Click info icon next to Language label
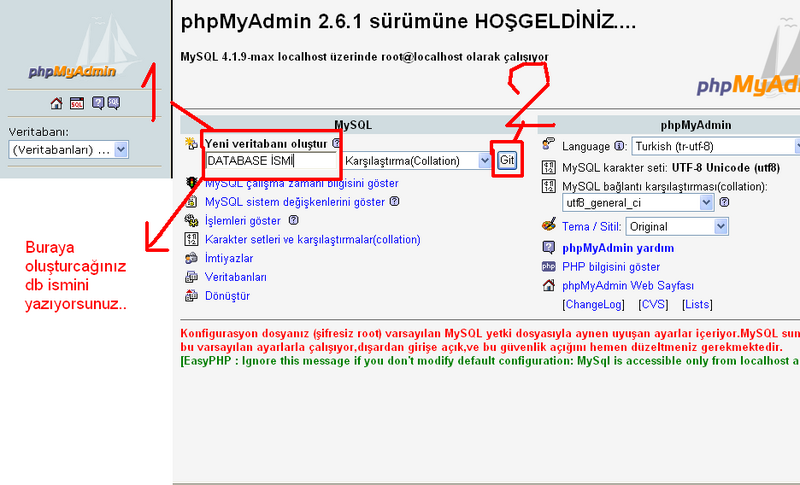This screenshot has height=485, width=800. pyautogui.click(x=619, y=146)
